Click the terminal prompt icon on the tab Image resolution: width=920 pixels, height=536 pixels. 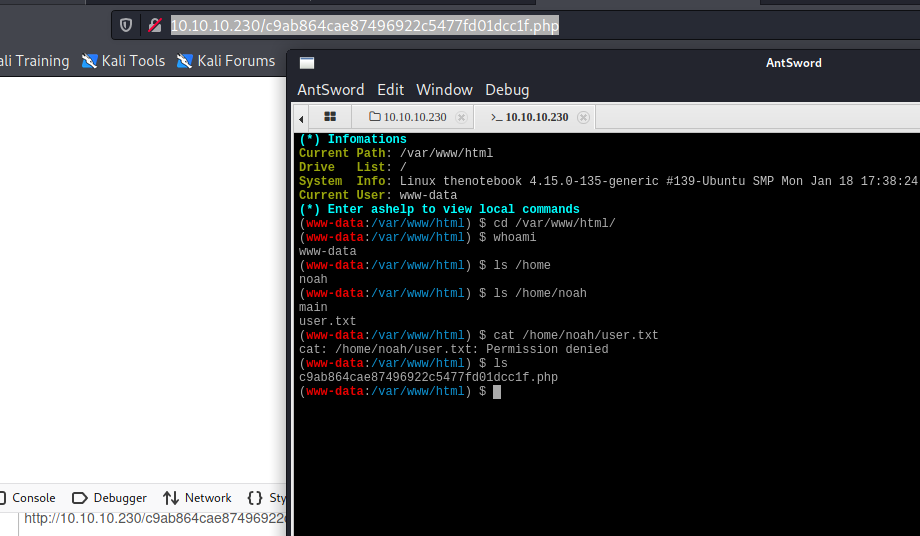click(496, 117)
